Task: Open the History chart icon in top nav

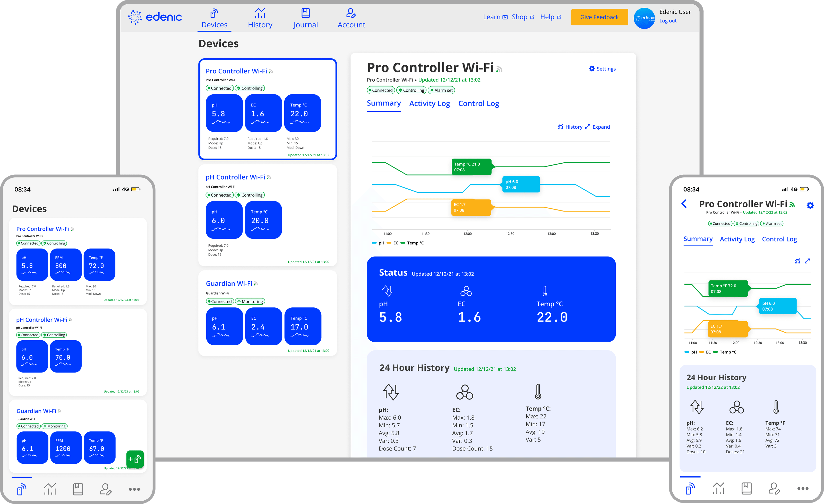Action: click(x=260, y=13)
